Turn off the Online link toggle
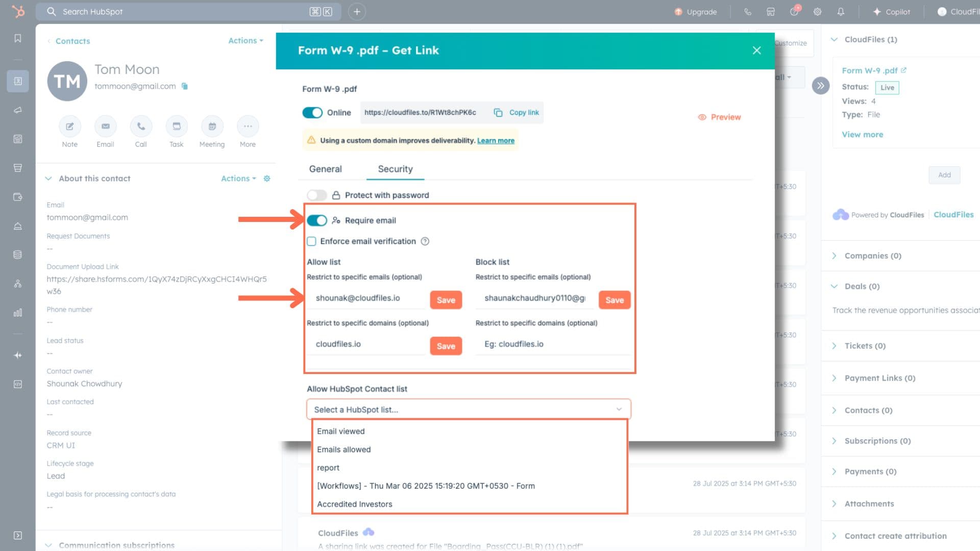Screen dimensions: 980x551 pyautogui.click(x=312, y=113)
